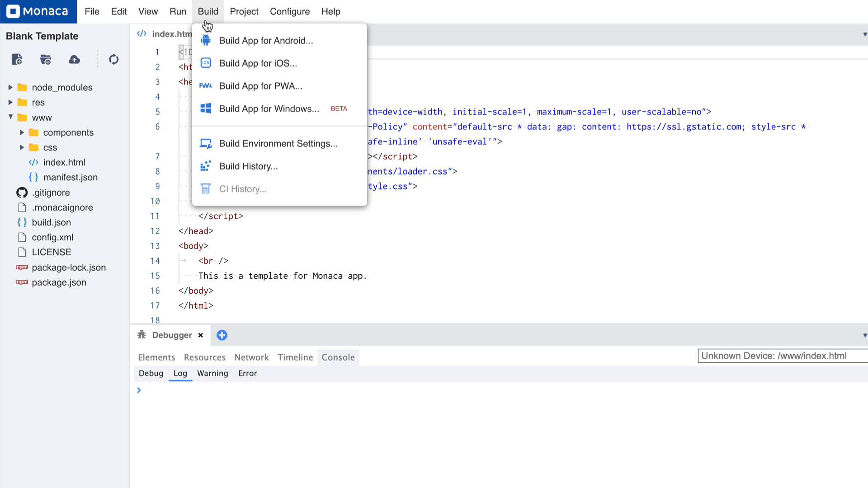The image size is (868, 488).
Task: Select Build App for iOS
Action: click(279, 63)
